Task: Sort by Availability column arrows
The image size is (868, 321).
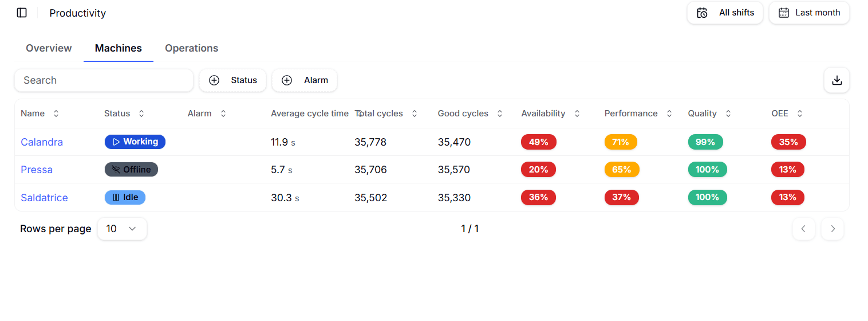Action: tap(577, 113)
